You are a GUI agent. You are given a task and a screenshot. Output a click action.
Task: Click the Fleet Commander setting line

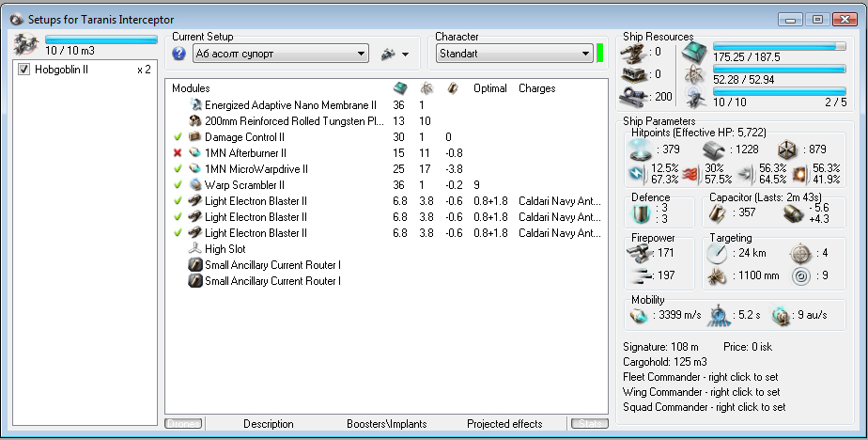701,377
